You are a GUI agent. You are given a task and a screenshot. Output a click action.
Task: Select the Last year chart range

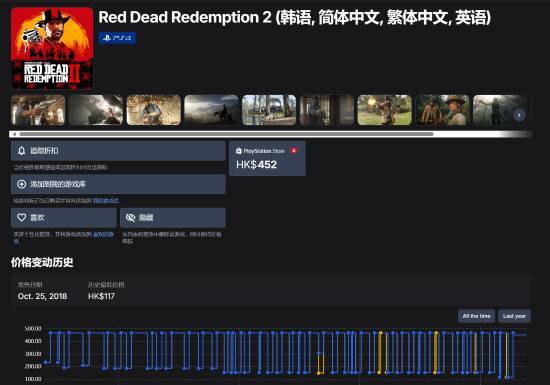[x=514, y=316]
